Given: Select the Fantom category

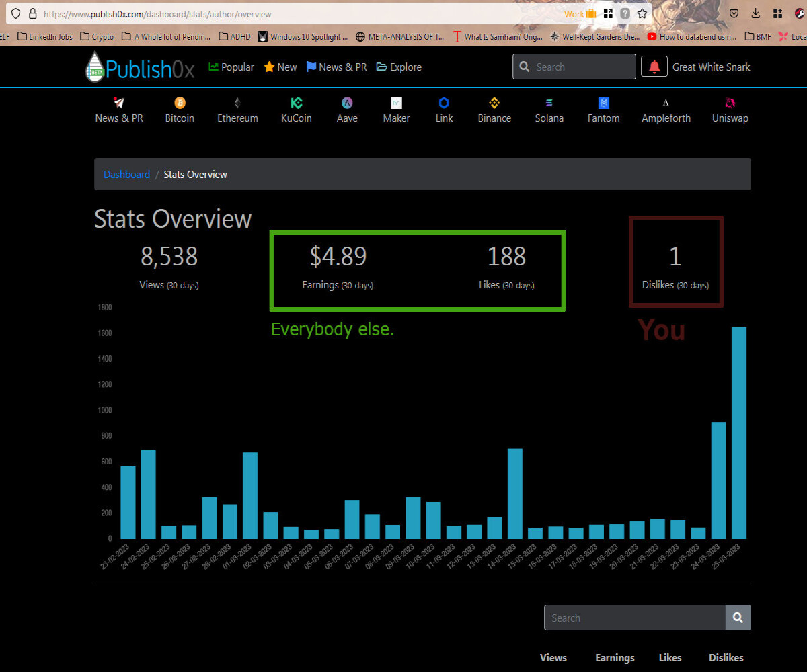Looking at the screenshot, I should tap(603, 110).
